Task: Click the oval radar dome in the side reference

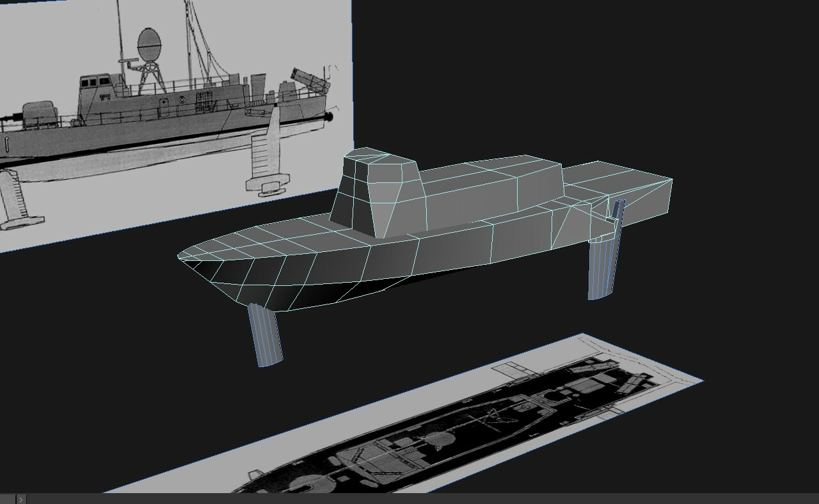Action: tap(149, 43)
